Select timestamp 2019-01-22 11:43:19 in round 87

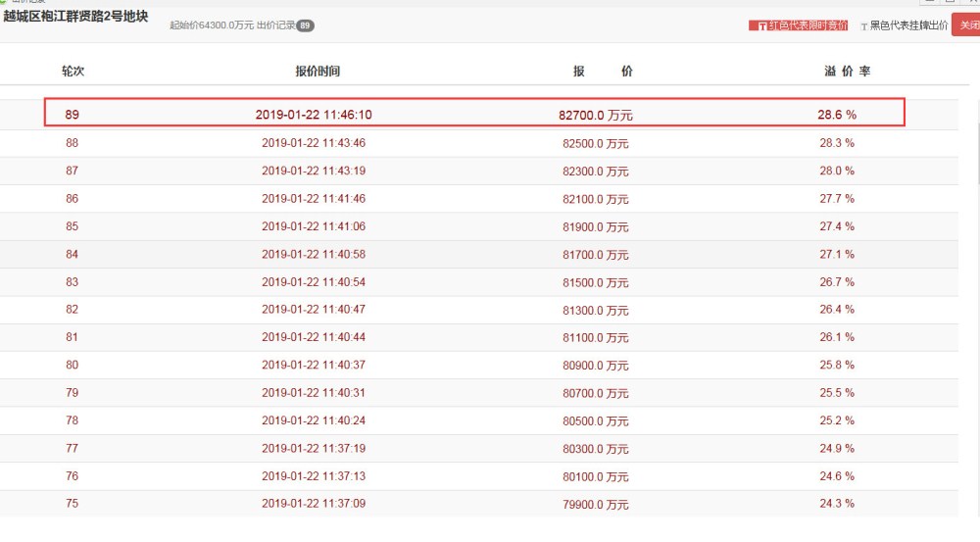pyautogui.click(x=314, y=171)
